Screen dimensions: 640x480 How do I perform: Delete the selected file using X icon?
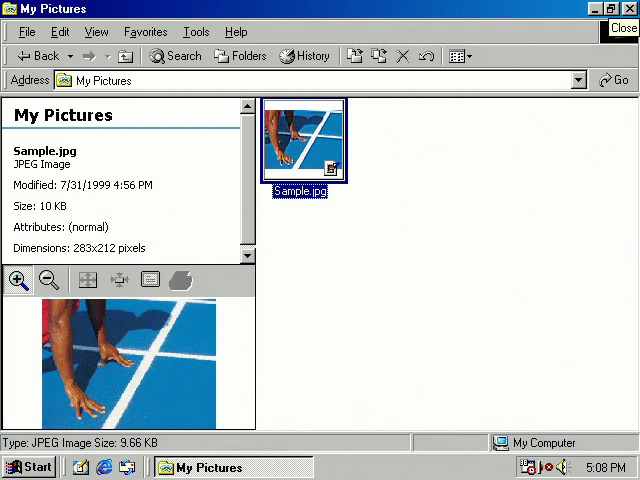402,56
